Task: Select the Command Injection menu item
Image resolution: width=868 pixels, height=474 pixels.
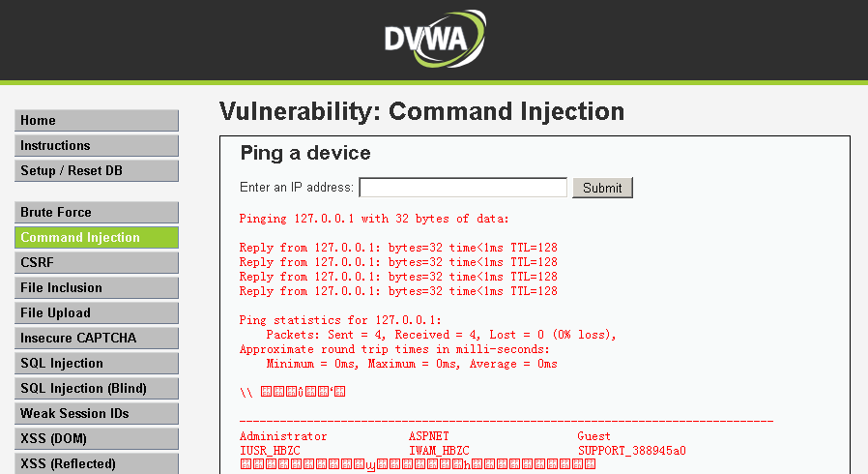Action: [97, 238]
